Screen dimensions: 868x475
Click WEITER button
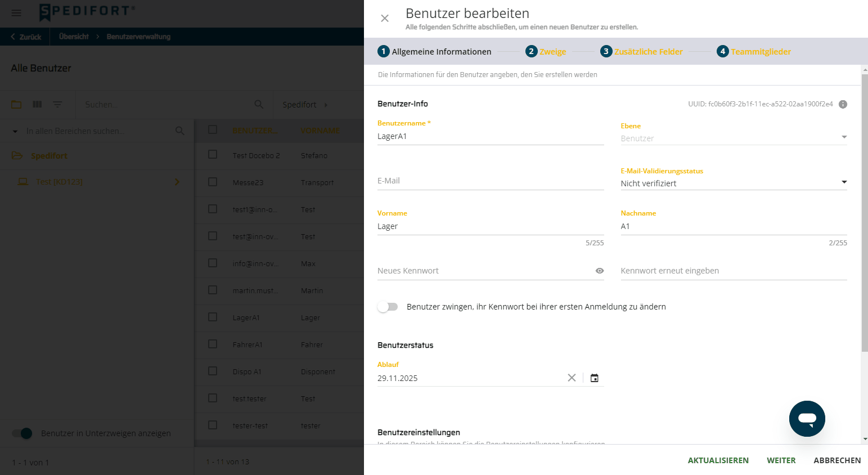coord(781,460)
